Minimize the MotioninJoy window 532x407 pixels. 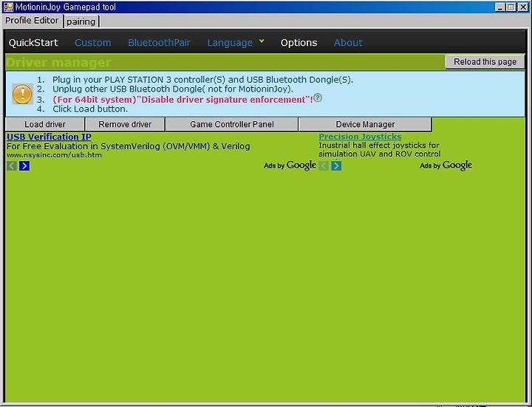click(499, 7)
